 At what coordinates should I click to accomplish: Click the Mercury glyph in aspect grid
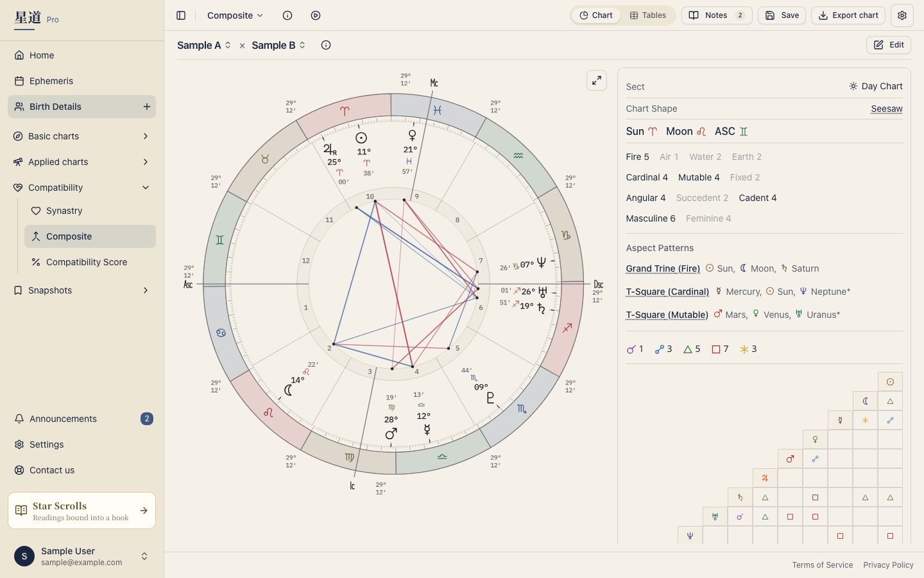[840, 420]
